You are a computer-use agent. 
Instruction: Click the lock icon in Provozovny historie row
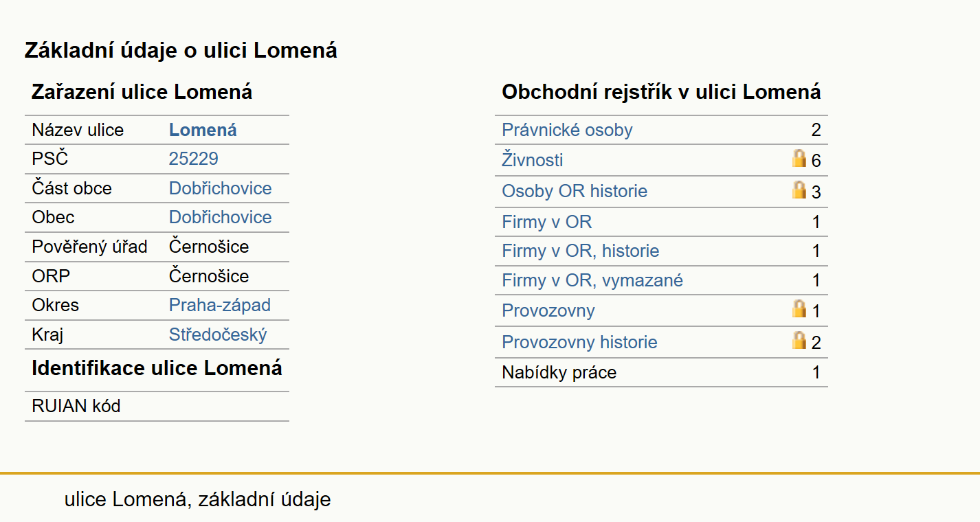pyautogui.click(x=799, y=340)
